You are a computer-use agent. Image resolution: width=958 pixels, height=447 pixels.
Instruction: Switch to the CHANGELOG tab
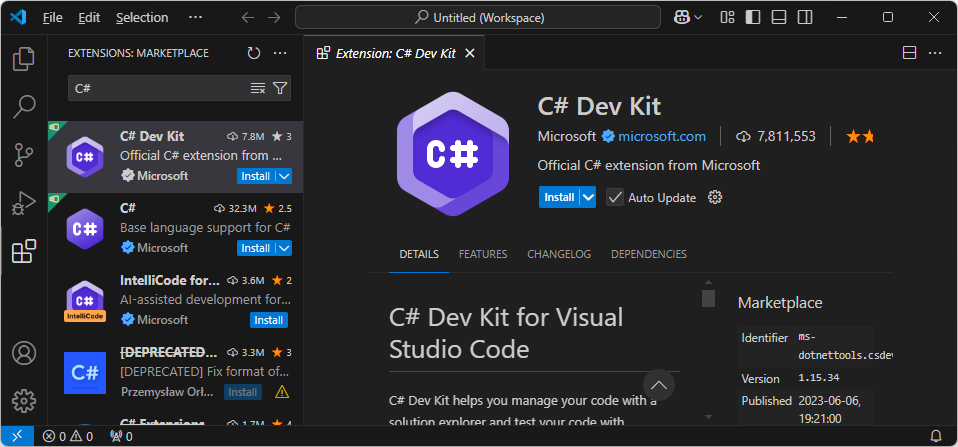(x=559, y=254)
